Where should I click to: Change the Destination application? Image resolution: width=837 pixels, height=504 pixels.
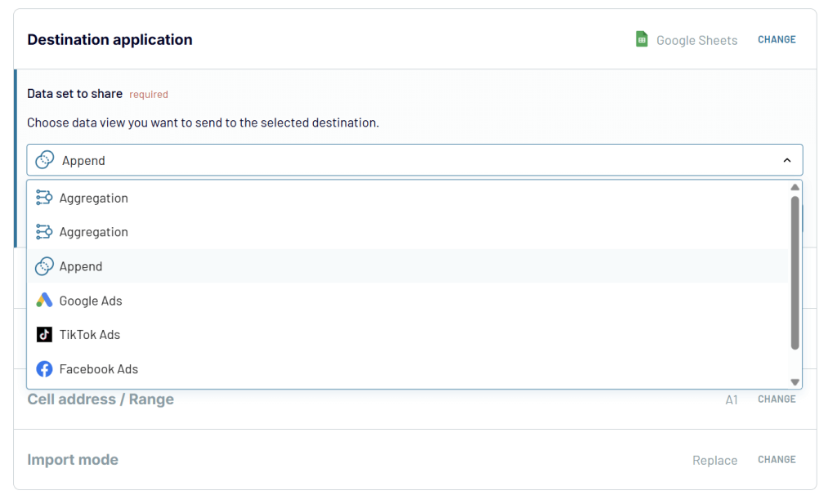(777, 39)
